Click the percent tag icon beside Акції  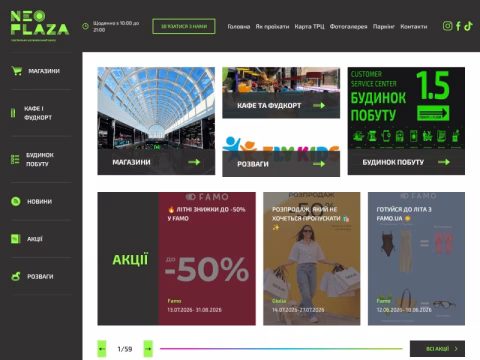coord(16,239)
